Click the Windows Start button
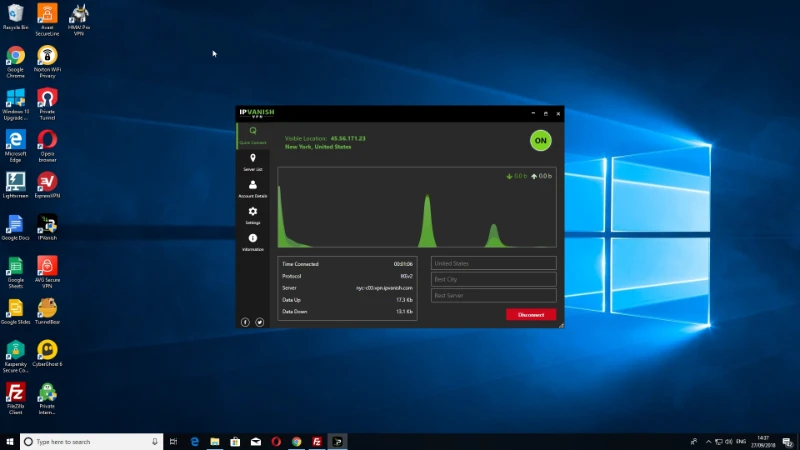 coord(10,441)
